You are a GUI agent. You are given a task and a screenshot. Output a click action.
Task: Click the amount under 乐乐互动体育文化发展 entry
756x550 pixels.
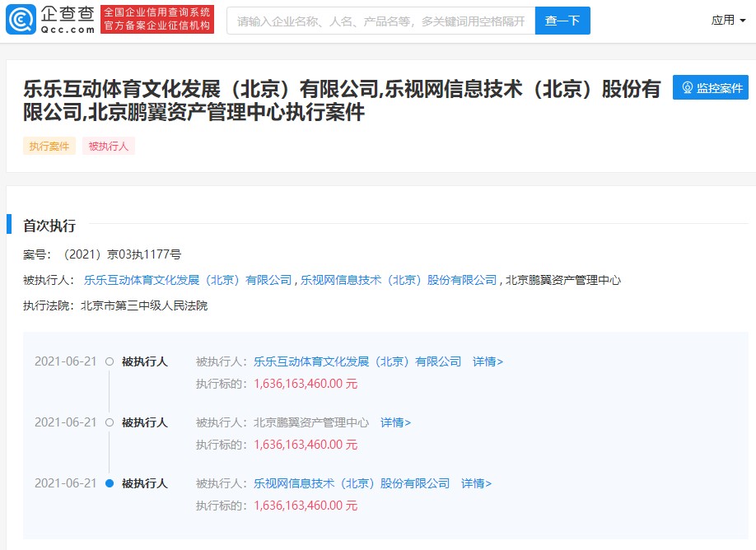[306, 384]
